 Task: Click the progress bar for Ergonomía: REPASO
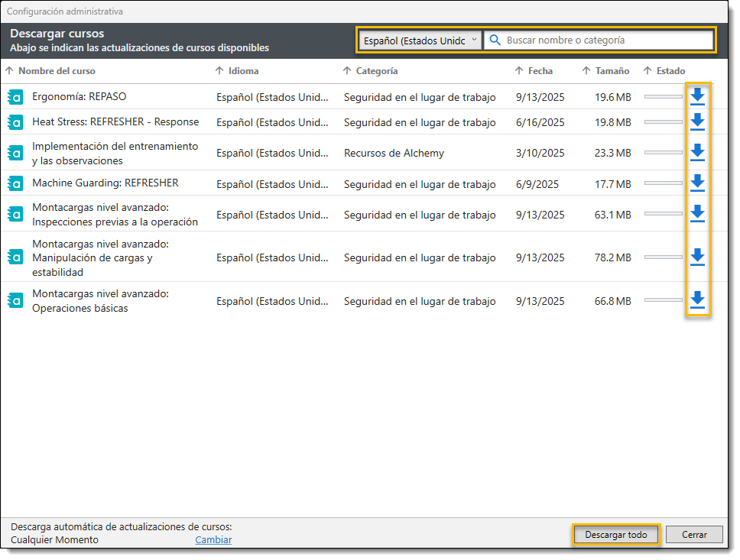pos(663,97)
